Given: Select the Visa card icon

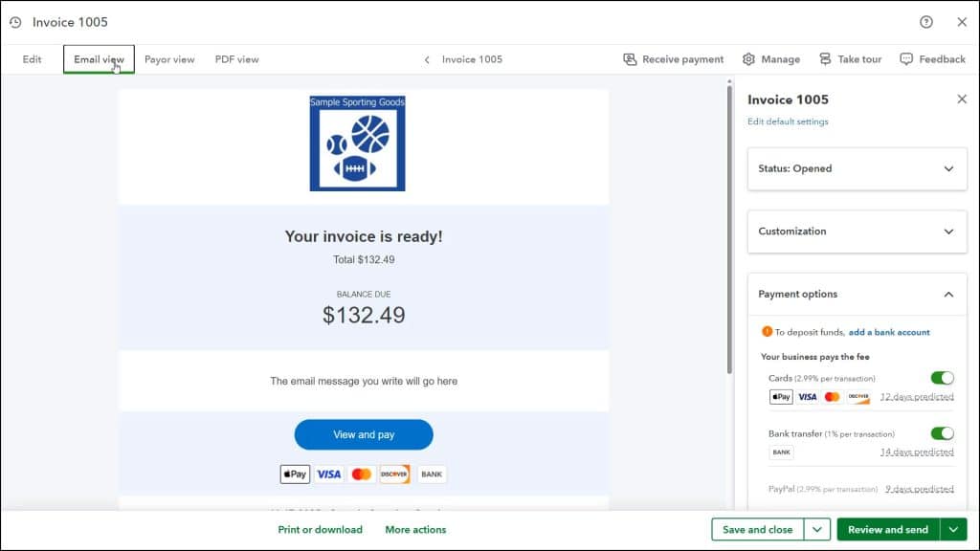Looking at the screenshot, I should [327, 474].
